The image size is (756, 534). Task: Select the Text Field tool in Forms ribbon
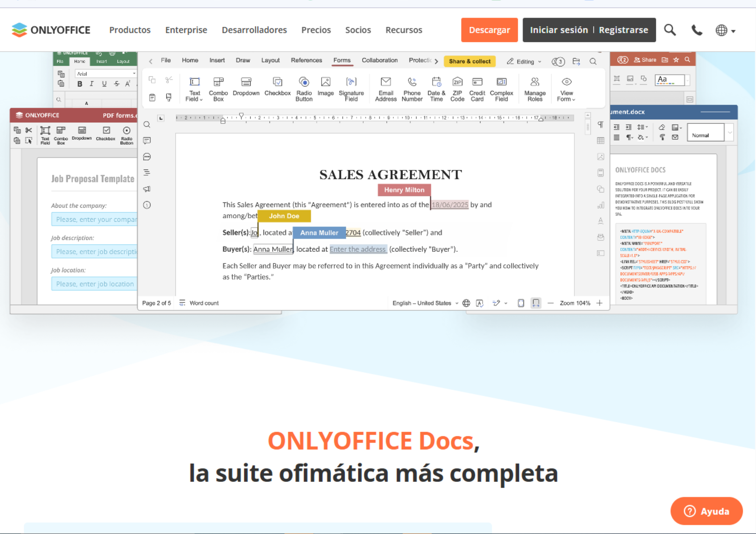click(194, 90)
